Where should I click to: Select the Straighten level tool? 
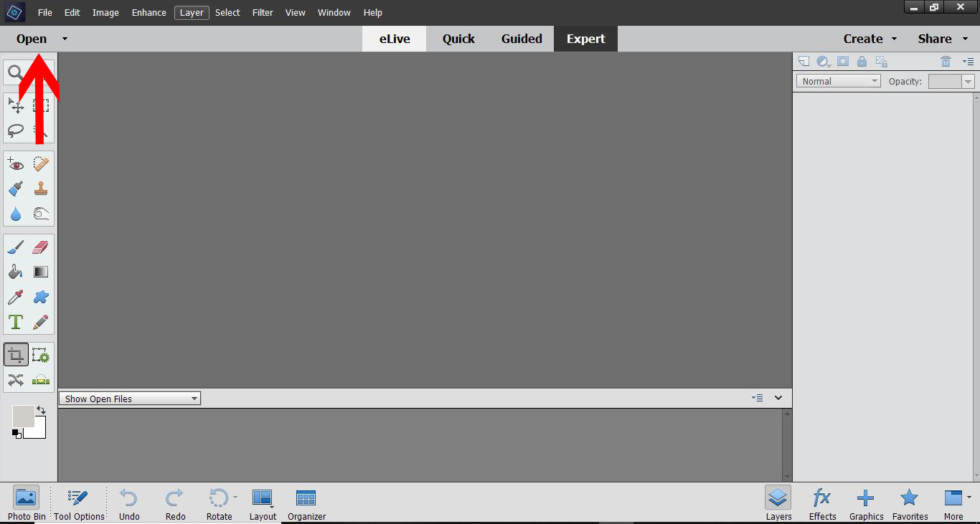coord(41,380)
